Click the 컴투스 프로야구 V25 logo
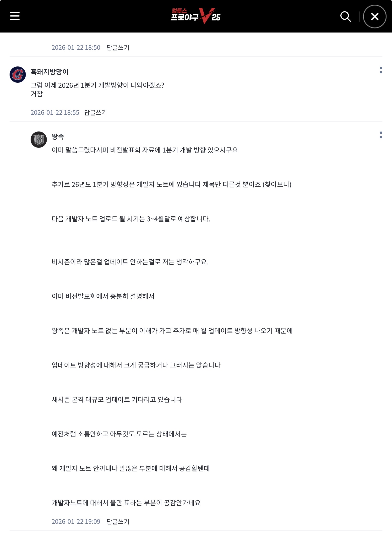Screen dimensions: 392x535 (x=196, y=16)
